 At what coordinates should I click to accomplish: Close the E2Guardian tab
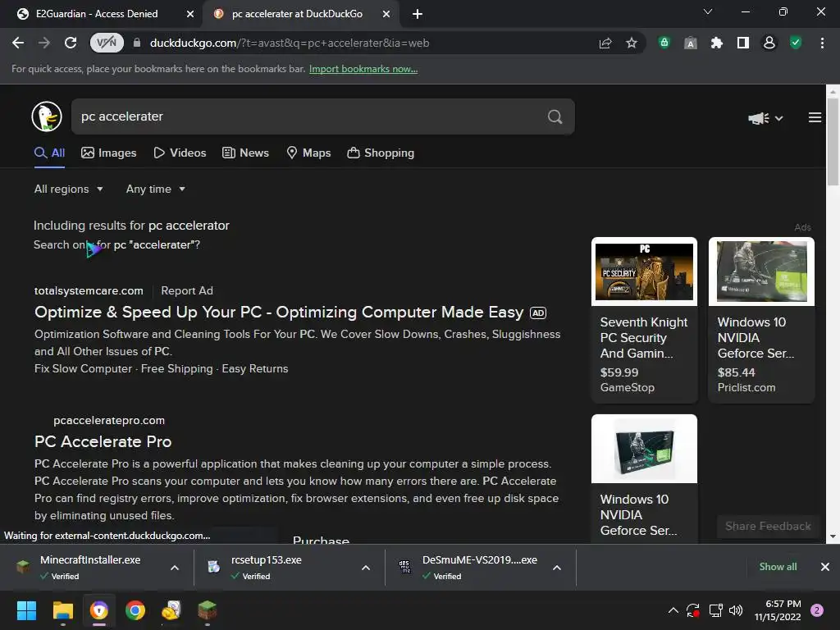tap(190, 14)
